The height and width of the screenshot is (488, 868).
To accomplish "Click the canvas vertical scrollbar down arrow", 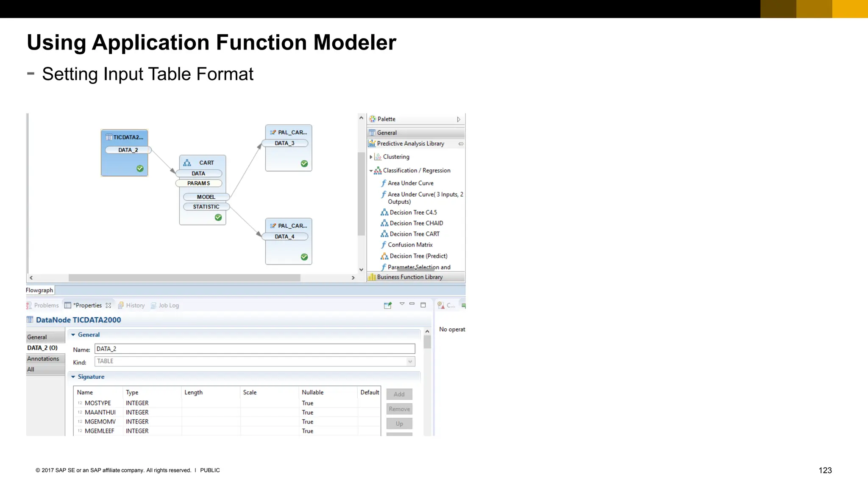I will click(361, 269).
